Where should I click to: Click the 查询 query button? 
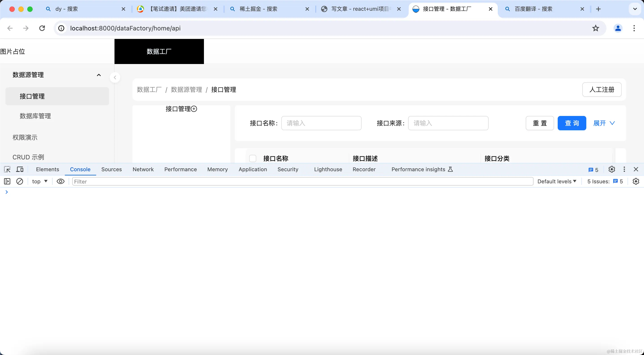click(x=572, y=123)
